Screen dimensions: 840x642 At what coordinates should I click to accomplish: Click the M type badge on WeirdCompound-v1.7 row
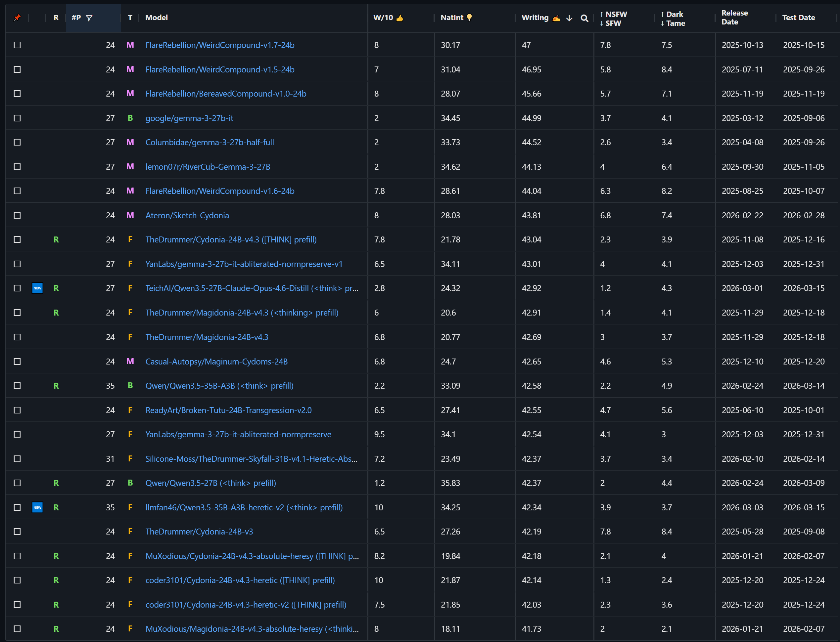(x=130, y=45)
